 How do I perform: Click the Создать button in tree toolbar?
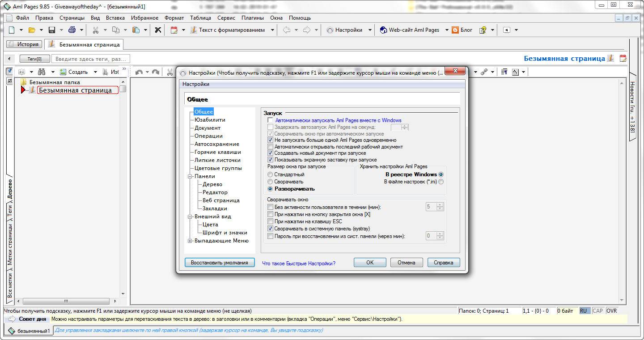(x=74, y=72)
